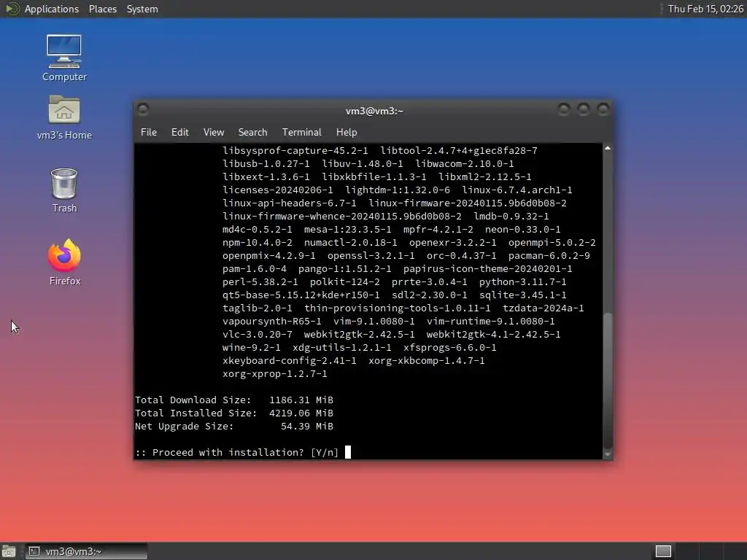Open the terminal Search menu
Screen dimensions: 747x560
pos(252,133)
